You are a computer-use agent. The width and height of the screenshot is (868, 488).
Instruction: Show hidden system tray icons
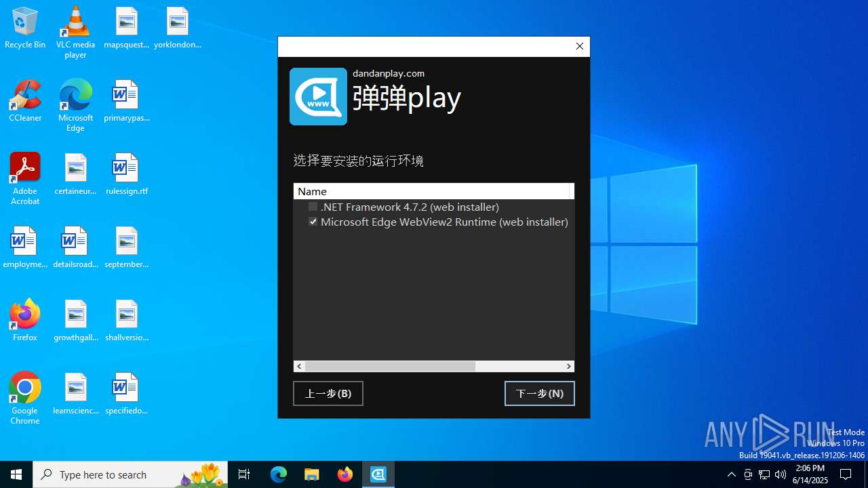[x=732, y=474]
